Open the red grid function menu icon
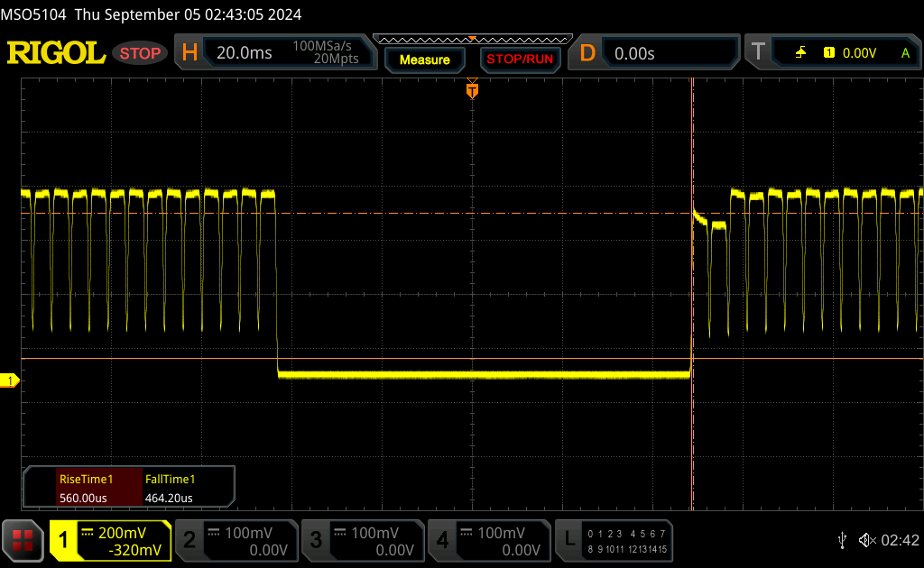924x568 pixels. (24, 540)
